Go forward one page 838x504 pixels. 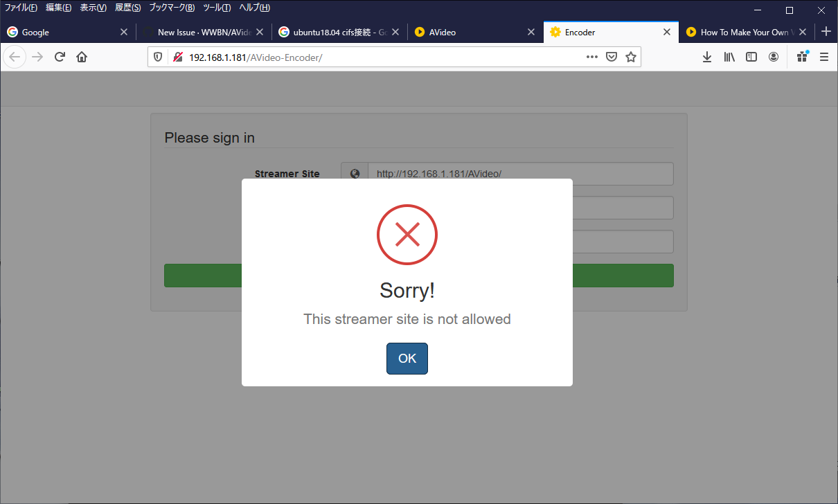coord(37,57)
